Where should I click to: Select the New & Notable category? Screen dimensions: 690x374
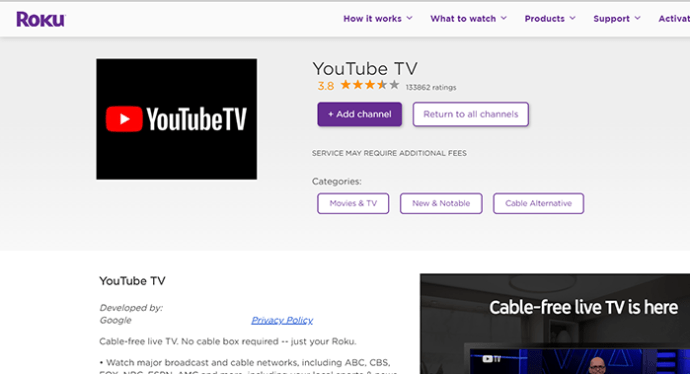coord(441,203)
